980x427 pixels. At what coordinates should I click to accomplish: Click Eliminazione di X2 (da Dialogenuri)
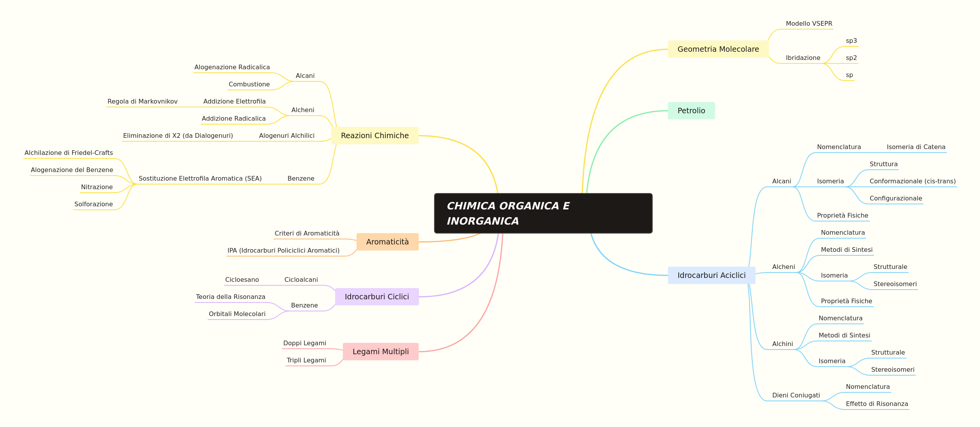pyautogui.click(x=178, y=136)
